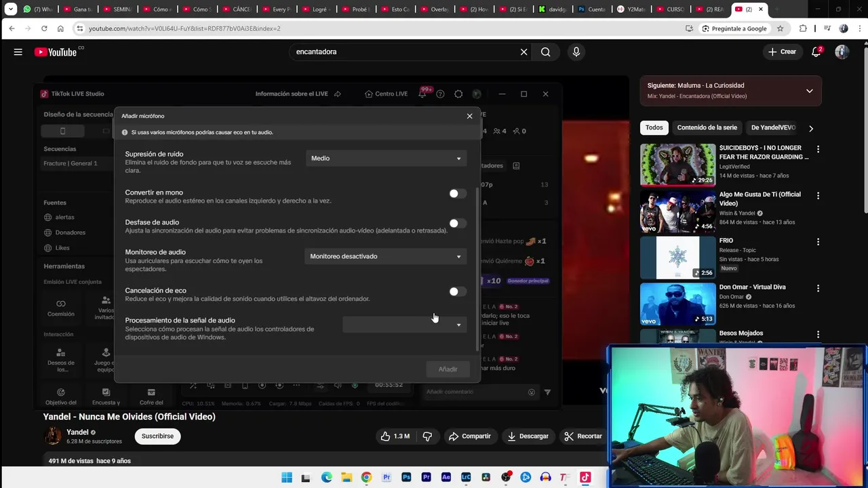Open Windows Start menu
Screen dimensions: 868x488
coord(287,477)
